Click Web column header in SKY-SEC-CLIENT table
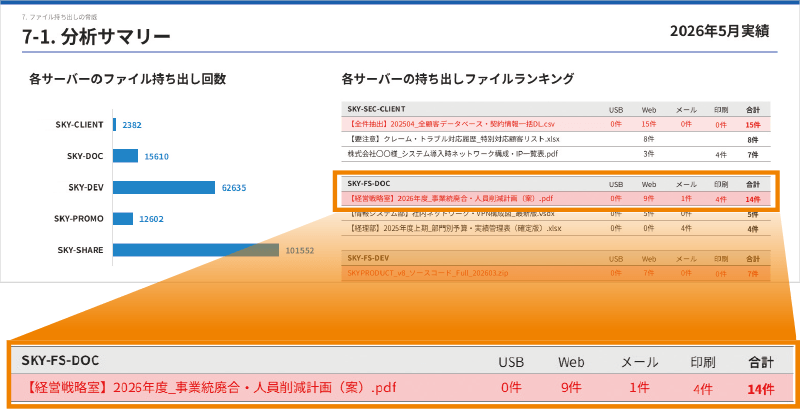The image size is (800, 410). [x=649, y=110]
